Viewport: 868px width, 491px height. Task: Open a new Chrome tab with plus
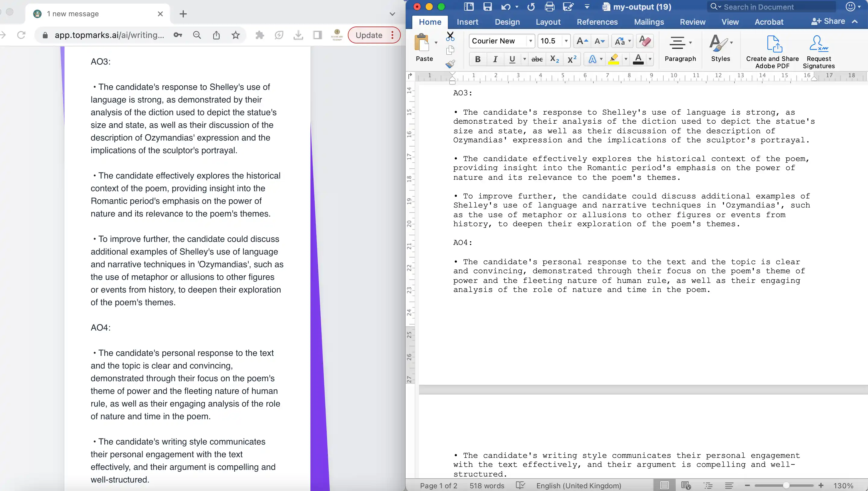coord(183,14)
